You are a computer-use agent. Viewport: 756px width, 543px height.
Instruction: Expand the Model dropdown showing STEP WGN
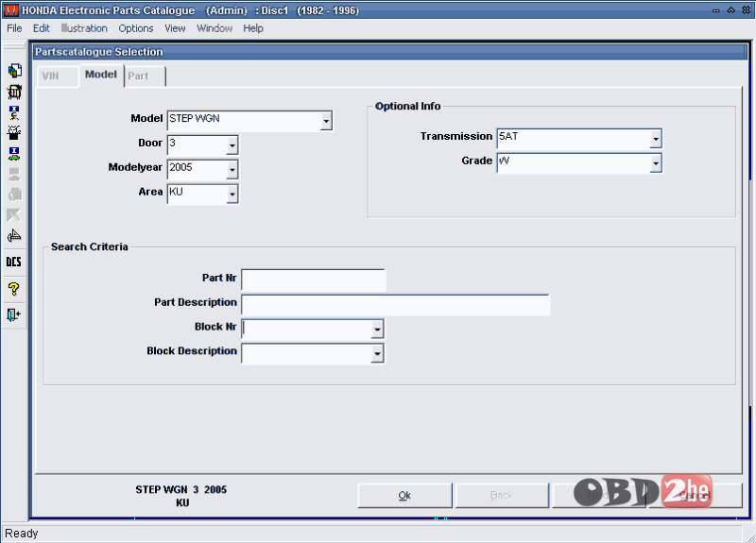click(x=326, y=121)
